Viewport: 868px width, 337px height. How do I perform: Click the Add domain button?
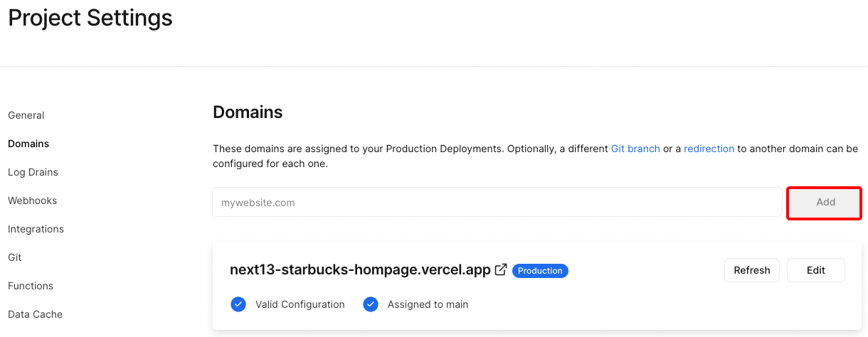(825, 203)
